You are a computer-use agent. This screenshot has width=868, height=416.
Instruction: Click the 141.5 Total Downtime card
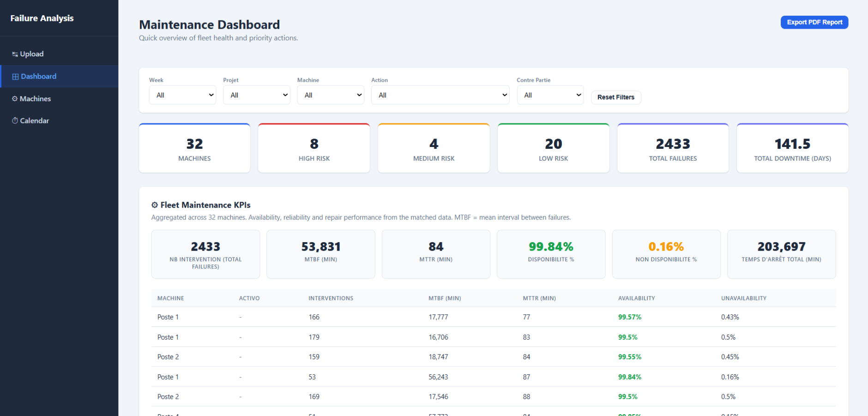792,148
